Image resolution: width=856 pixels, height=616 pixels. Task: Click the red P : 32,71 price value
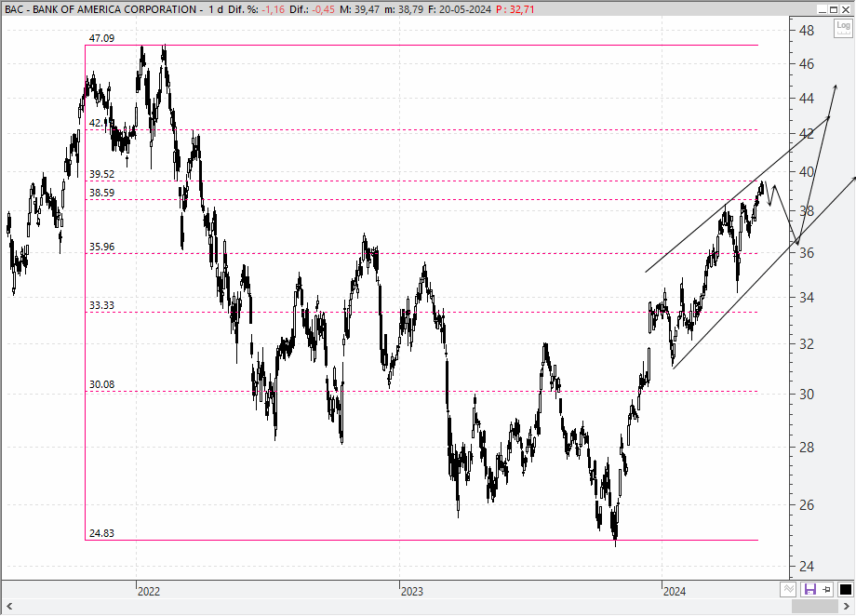pos(515,9)
